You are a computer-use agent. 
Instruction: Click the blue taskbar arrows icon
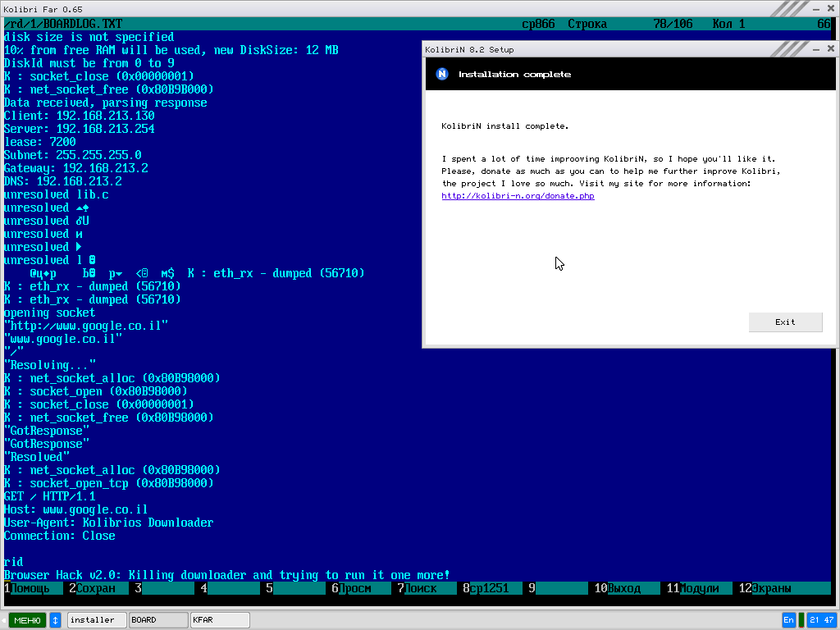pos(56,620)
